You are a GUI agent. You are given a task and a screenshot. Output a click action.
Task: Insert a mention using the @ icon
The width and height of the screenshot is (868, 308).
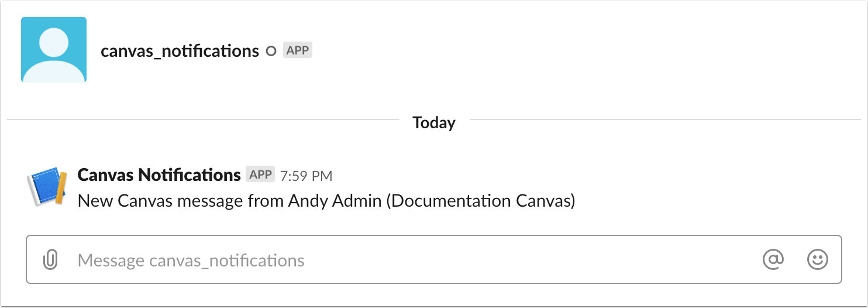[x=773, y=259]
